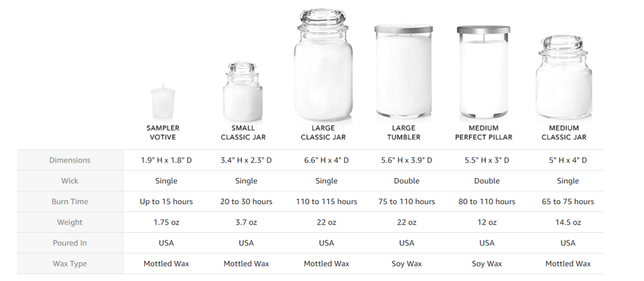Select the "6.6" H x 4" D" dimensions cell
Screen dimensions: 644x281
[326, 160]
